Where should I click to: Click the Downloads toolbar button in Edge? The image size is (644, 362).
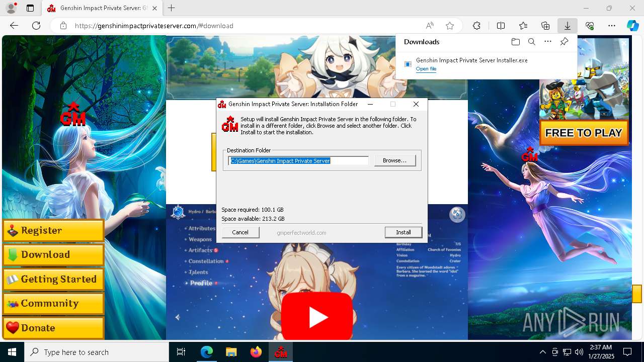click(x=568, y=26)
